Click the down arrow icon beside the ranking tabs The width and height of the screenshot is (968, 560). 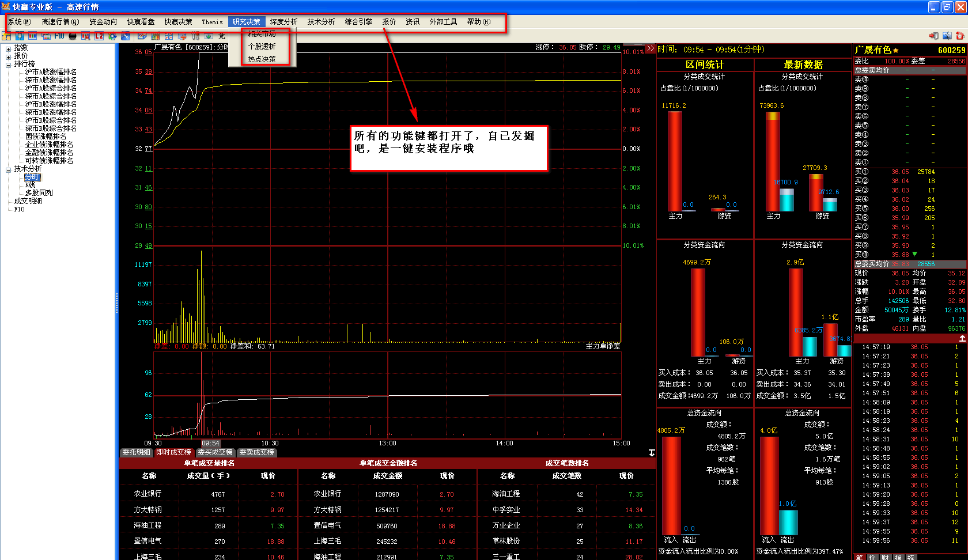tap(652, 453)
